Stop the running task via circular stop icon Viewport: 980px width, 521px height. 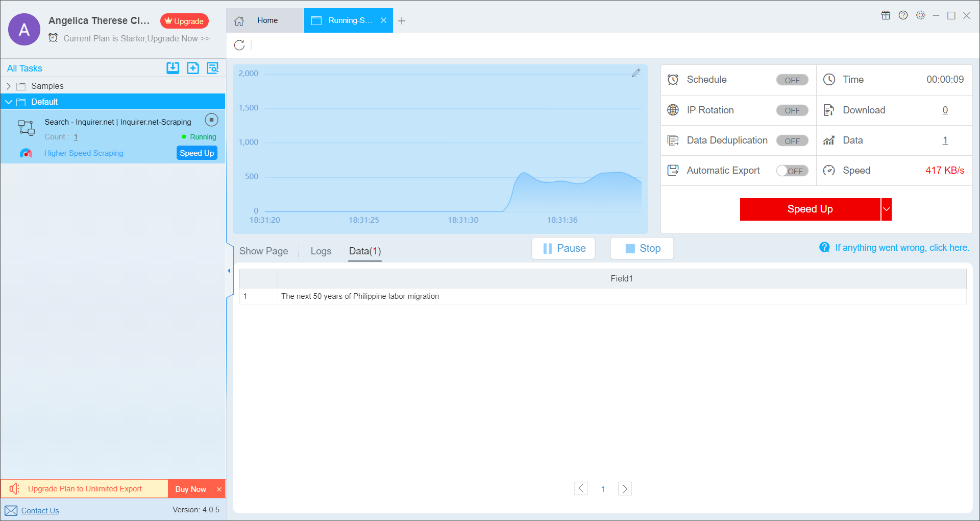point(211,120)
